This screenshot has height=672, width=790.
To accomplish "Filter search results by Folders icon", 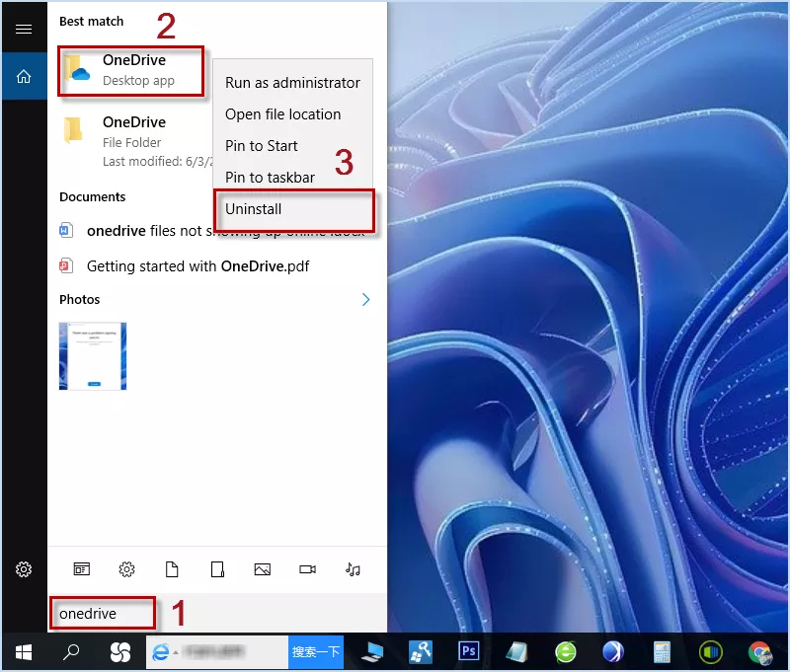I will pos(217,569).
